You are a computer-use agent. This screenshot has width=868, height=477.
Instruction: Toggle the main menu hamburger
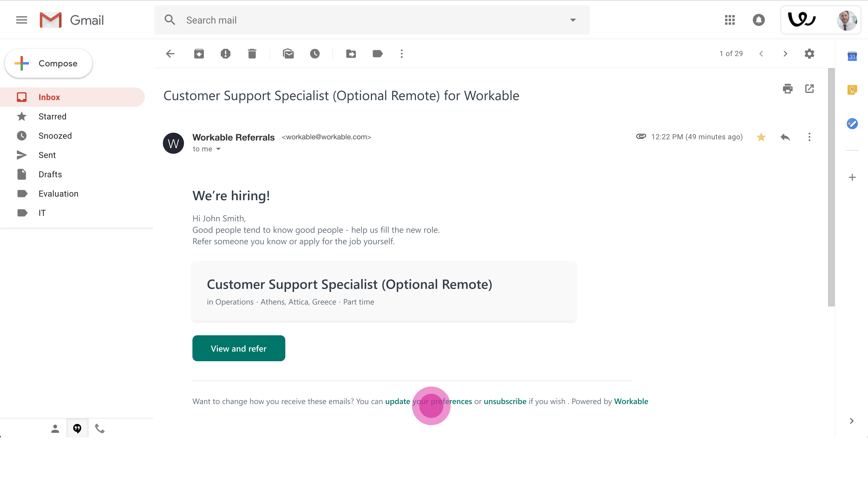22,20
